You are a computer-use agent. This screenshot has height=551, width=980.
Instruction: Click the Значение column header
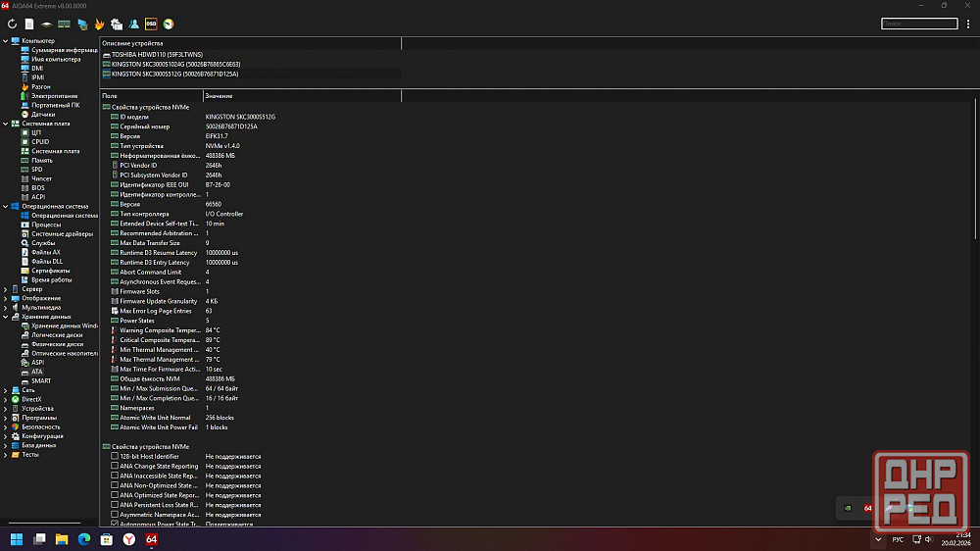pyautogui.click(x=219, y=95)
